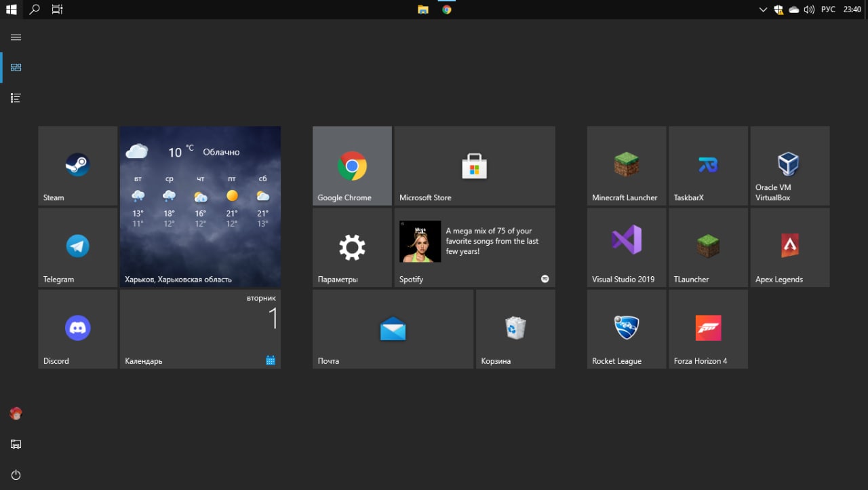Open Visual Studio 2019 tile

[x=627, y=247]
